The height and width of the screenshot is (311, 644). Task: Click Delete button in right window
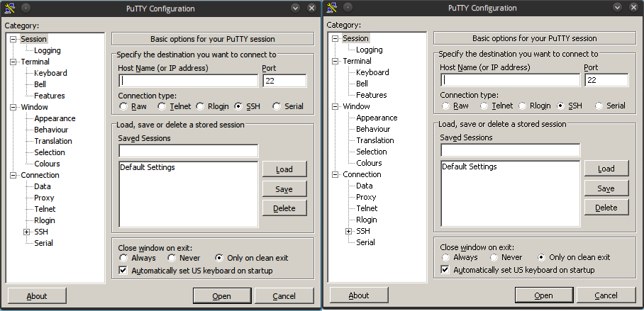pyautogui.click(x=606, y=208)
